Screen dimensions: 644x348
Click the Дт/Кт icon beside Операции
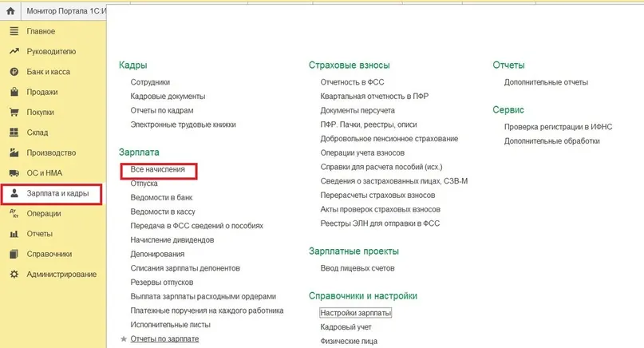coord(14,213)
